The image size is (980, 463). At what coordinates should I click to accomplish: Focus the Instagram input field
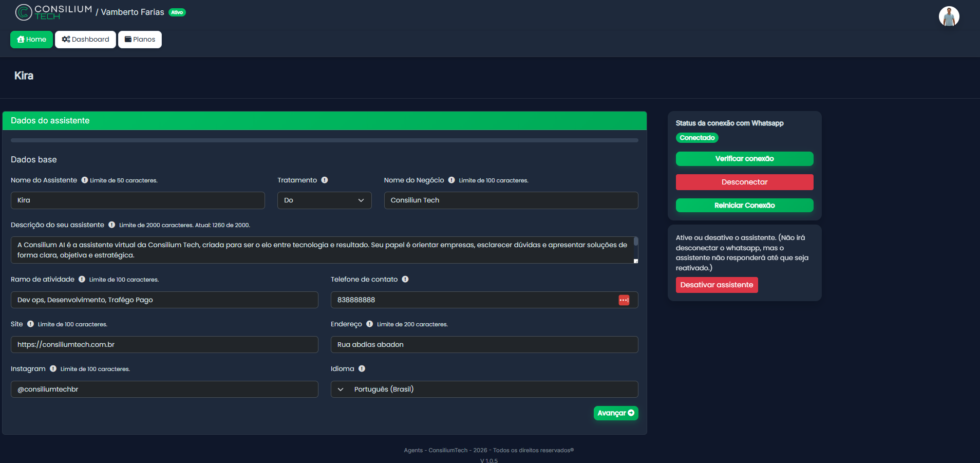(x=164, y=390)
